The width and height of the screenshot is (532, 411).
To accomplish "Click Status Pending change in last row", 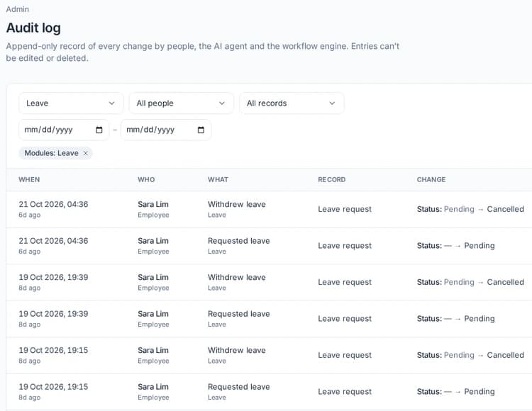I will click(x=455, y=392).
